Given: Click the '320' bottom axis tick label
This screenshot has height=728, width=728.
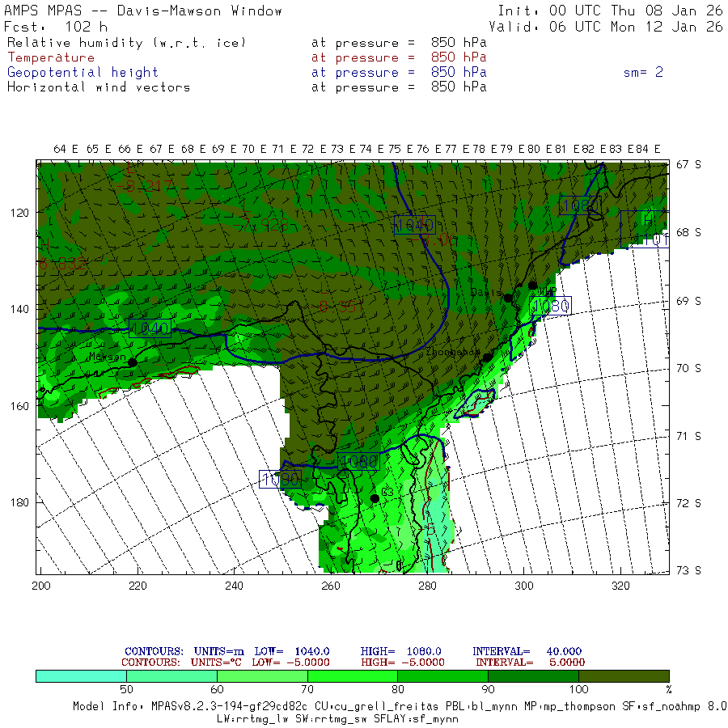Looking at the screenshot, I should [x=620, y=586].
